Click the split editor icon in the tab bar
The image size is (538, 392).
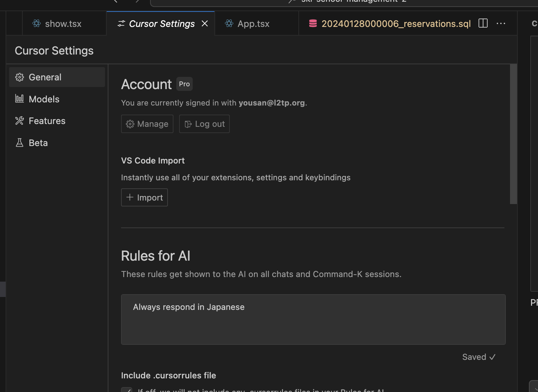[x=483, y=23]
